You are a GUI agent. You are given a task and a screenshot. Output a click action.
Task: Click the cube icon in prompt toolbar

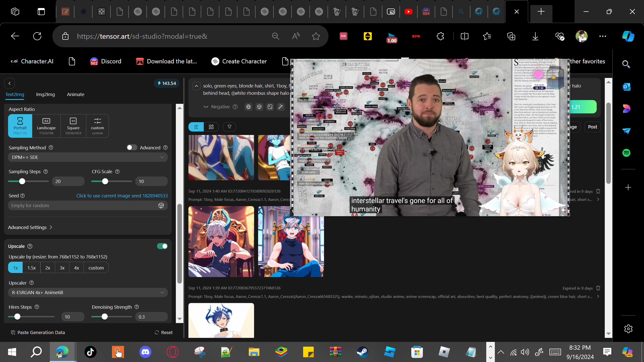[x=259, y=107]
